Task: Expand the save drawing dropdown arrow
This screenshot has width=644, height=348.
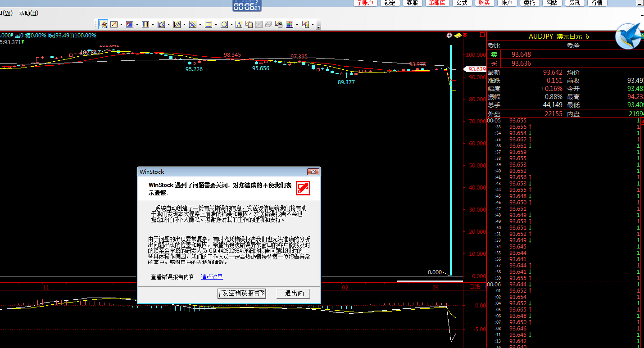Action: 313,25
